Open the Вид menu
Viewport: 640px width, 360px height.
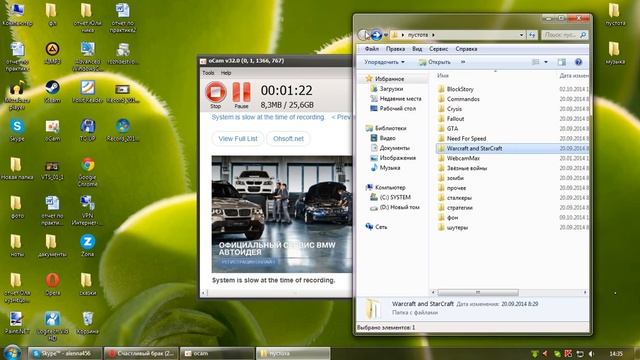tap(417, 49)
